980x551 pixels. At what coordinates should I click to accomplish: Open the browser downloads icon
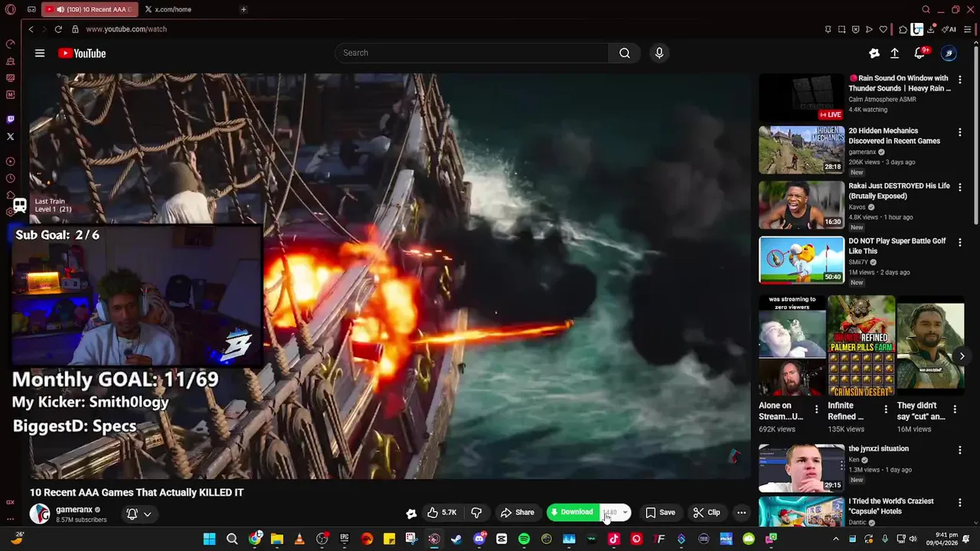coord(931,29)
